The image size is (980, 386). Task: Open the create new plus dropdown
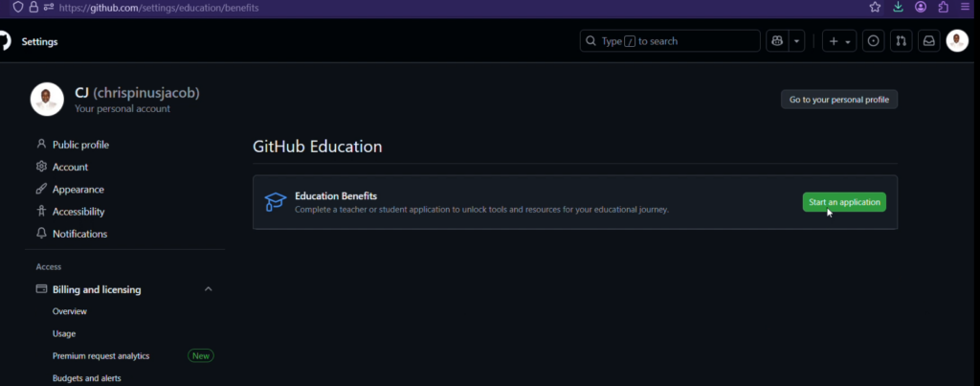839,41
